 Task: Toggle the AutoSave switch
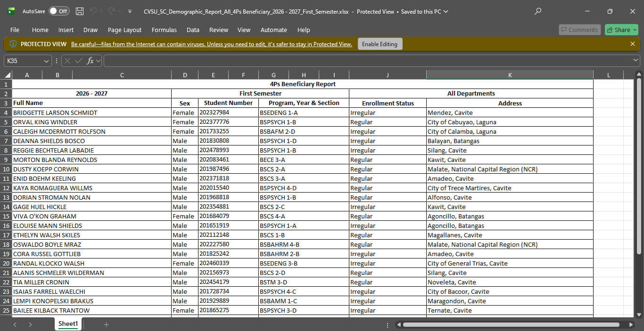point(59,11)
